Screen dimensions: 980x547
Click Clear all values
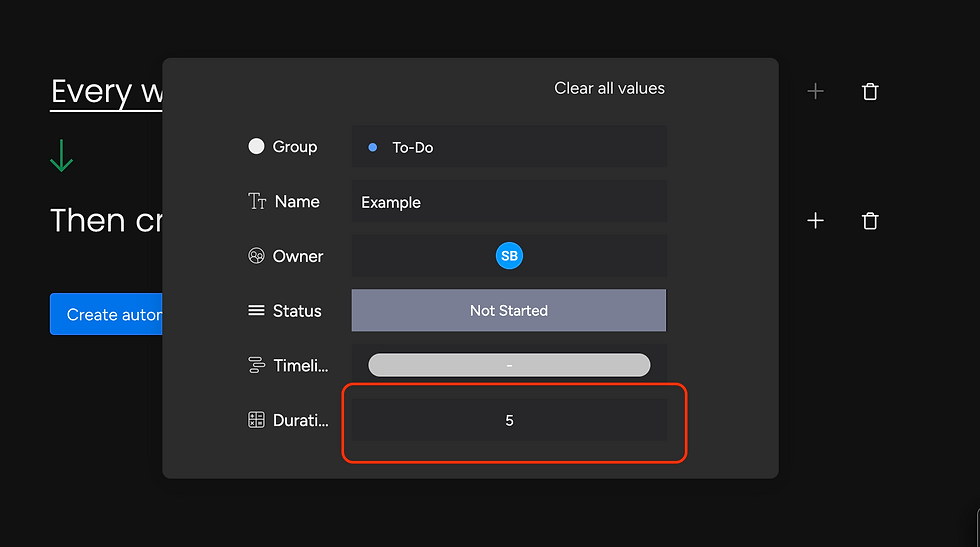pyautogui.click(x=609, y=88)
